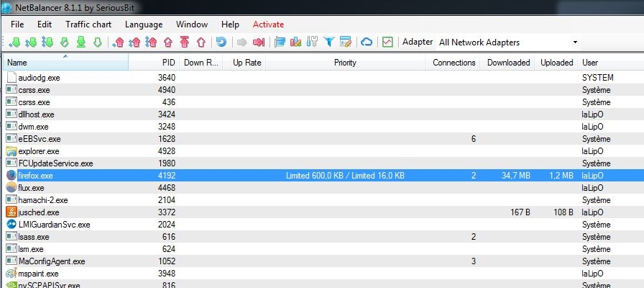
Task: Click the red Activate menu item
Action: [268, 24]
